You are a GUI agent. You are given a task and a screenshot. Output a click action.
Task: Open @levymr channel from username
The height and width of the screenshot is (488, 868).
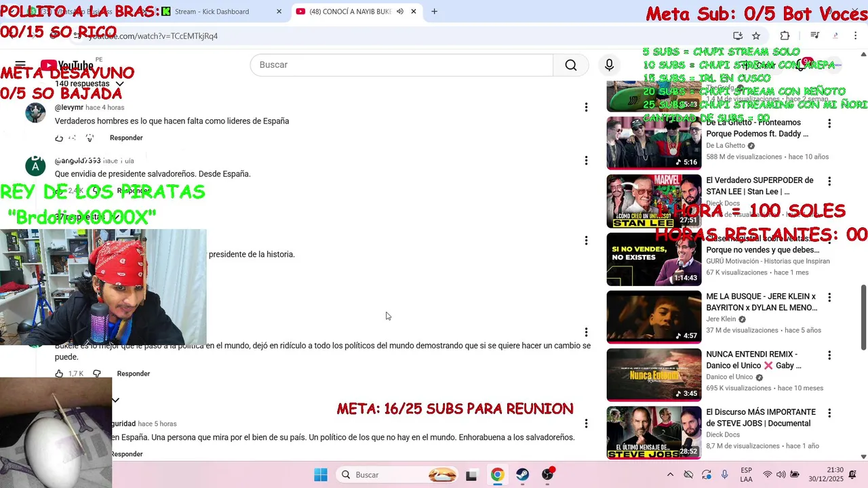69,108
